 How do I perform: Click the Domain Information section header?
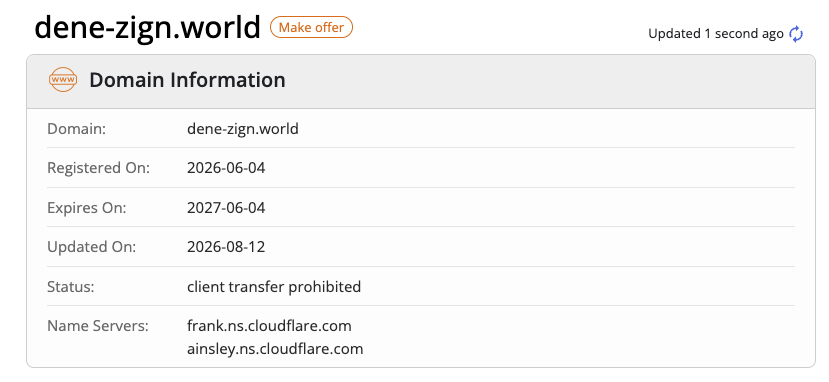[421, 81]
